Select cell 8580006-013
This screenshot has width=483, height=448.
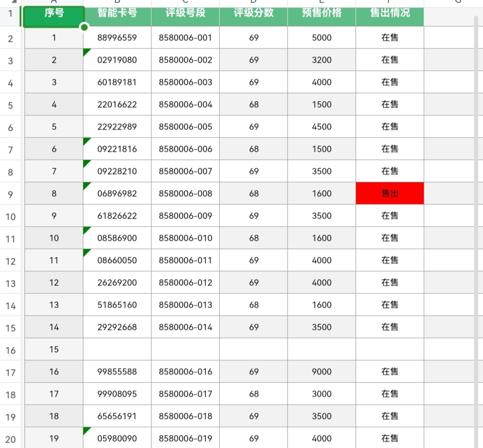[x=185, y=304]
